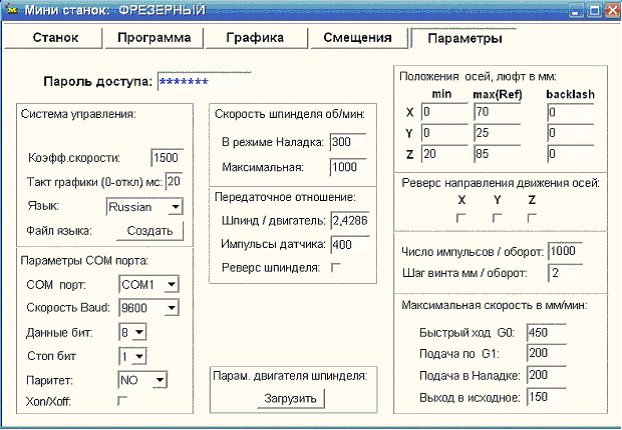Image resolution: width=622 pixels, height=430 pixels.
Task: Click the X axis min field
Action: click(x=445, y=112)
